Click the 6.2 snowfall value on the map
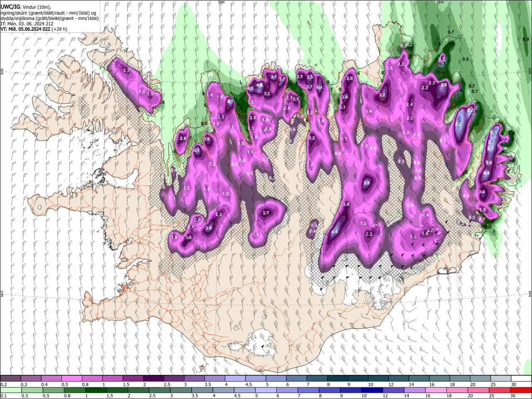The image size is (532, 399). click(x=459, y=124)
